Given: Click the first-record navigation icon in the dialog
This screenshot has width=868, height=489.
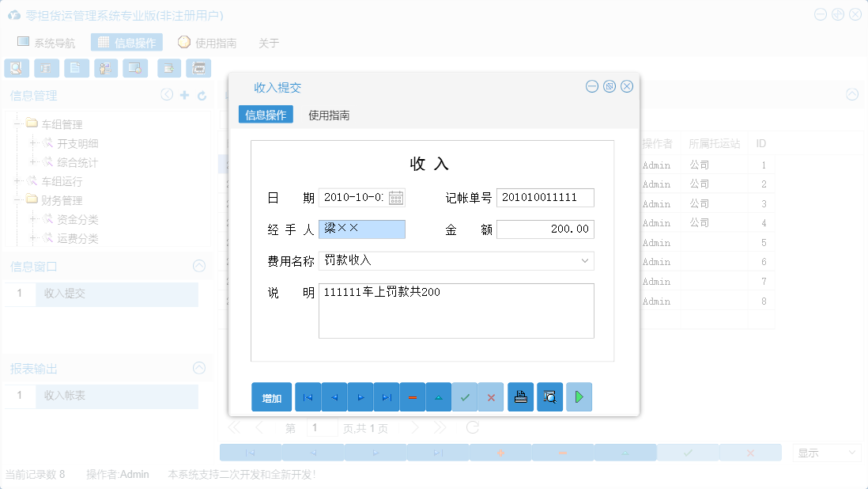Looking at the screenshot, I should [308, 396].
